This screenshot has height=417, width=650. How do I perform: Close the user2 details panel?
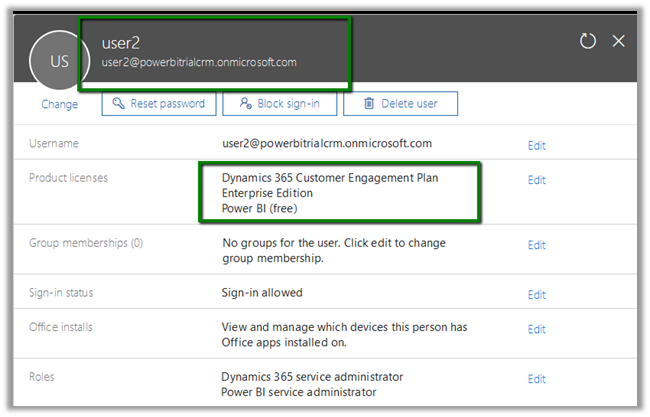(x=618, y=41)
